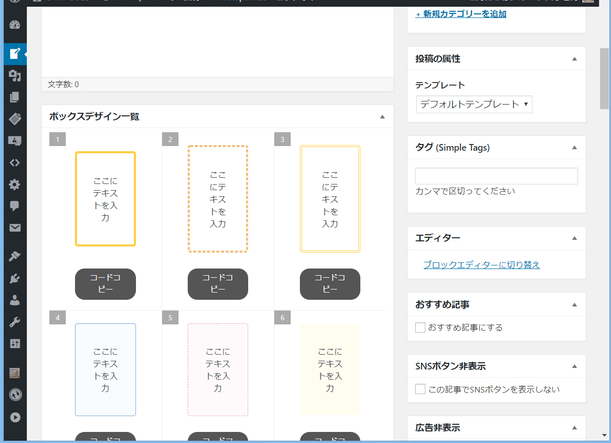Click the scrollbar down arrow

point(605,435)
